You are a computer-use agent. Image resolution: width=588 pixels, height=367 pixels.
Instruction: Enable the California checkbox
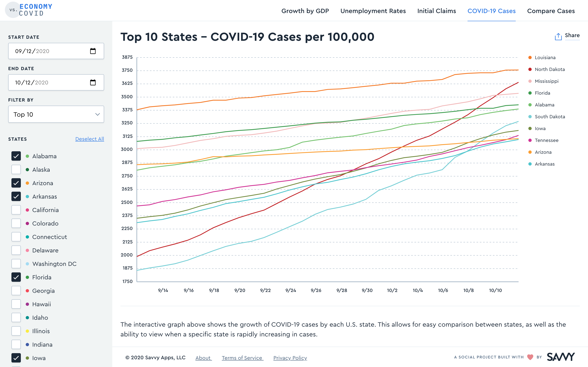click(16, 210)
